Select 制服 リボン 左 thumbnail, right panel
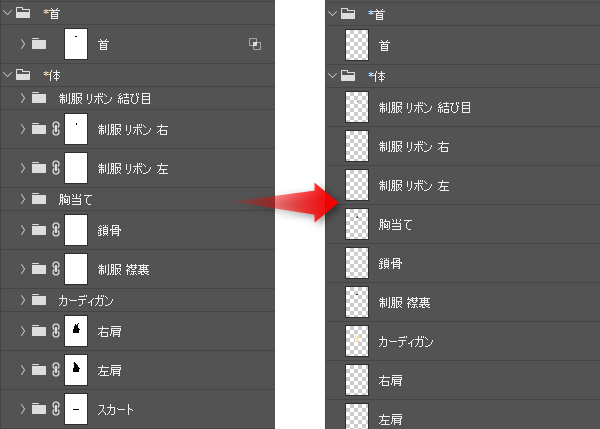Viewport: 600px width, 429px height. (x=357, y=185)
